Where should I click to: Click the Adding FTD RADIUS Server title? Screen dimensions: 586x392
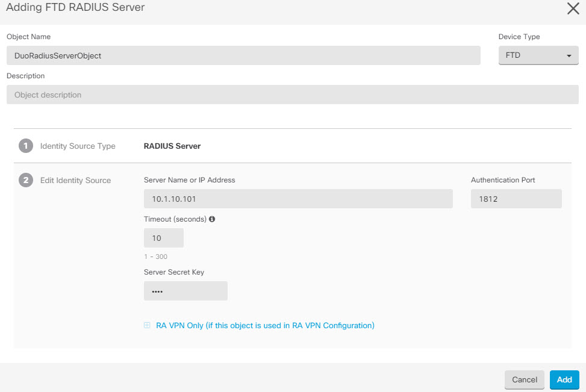pyautogui.click(x=75, y=8)
